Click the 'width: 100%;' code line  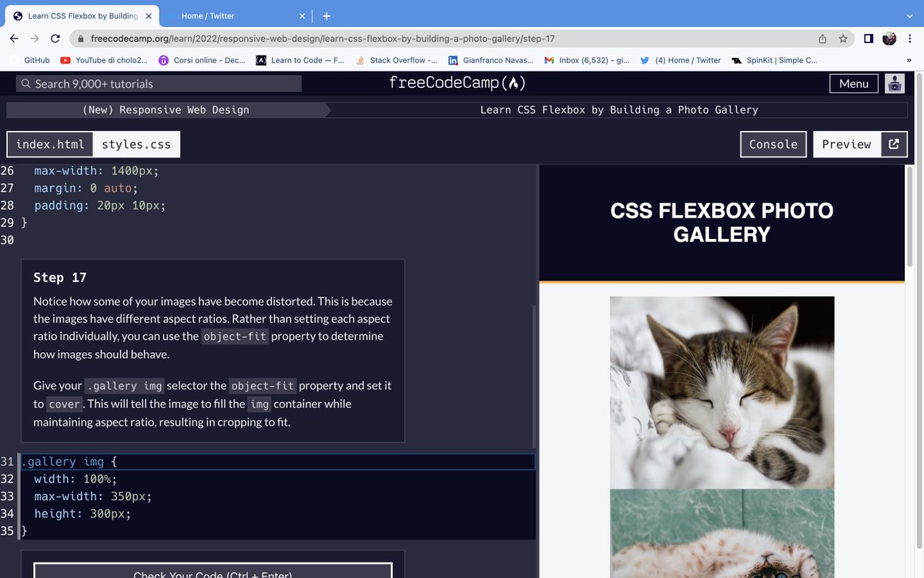pos(75,479)
